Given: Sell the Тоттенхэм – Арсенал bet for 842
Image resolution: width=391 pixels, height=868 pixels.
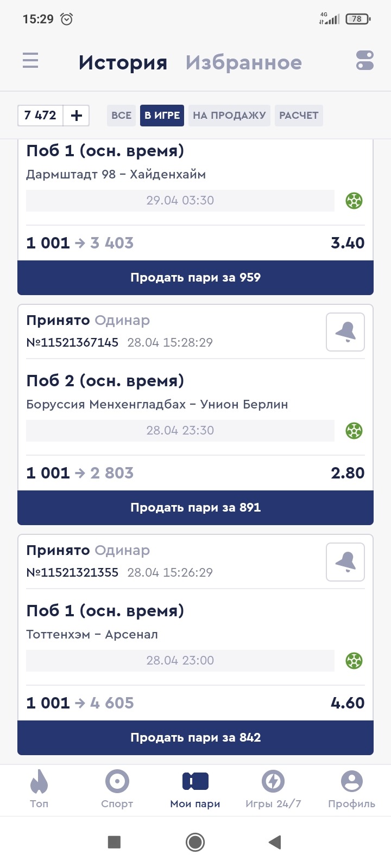Looking at the screenshot, I should coord(195,738).
